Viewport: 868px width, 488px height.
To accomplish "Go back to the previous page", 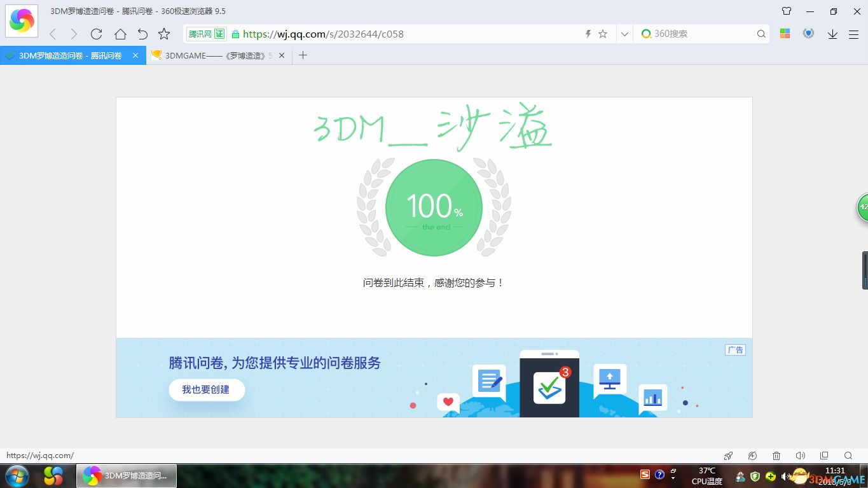I will point(53,34).
